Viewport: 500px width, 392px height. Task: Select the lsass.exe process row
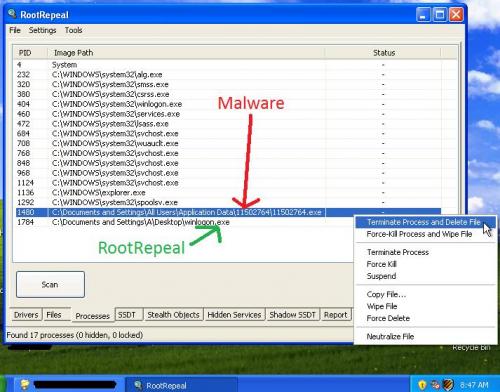pos(229,124)
